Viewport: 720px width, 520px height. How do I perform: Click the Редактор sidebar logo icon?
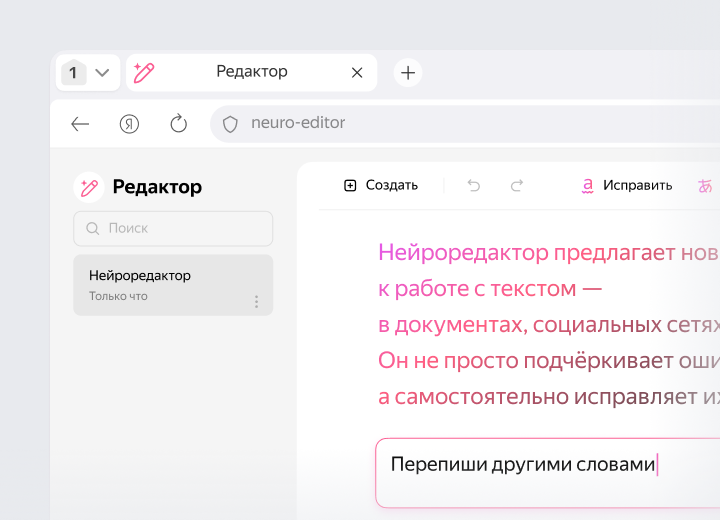89,187
